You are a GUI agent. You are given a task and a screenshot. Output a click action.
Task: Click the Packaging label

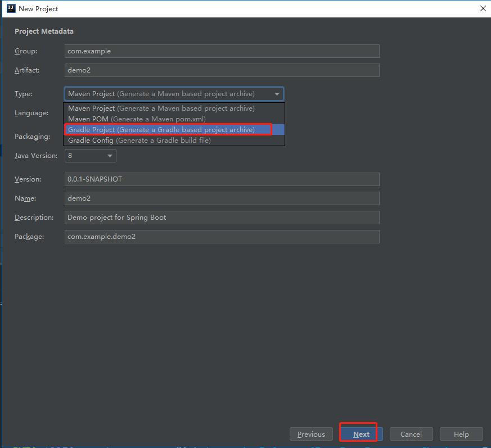32,137
